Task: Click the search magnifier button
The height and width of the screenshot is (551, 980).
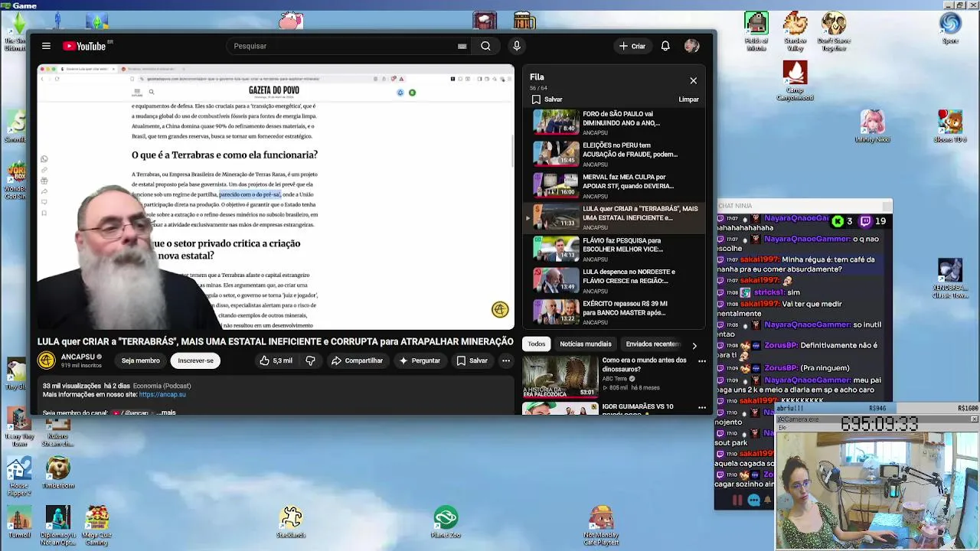Action: (x=485, y=46)
